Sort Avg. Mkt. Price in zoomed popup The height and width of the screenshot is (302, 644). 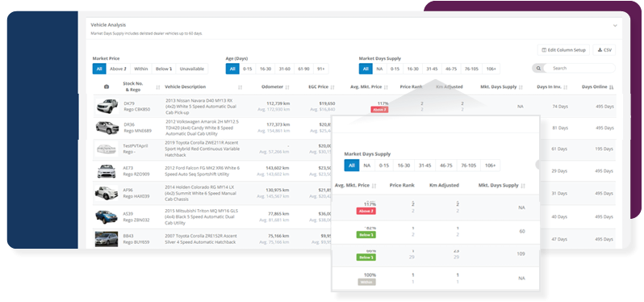coord(374,186)
